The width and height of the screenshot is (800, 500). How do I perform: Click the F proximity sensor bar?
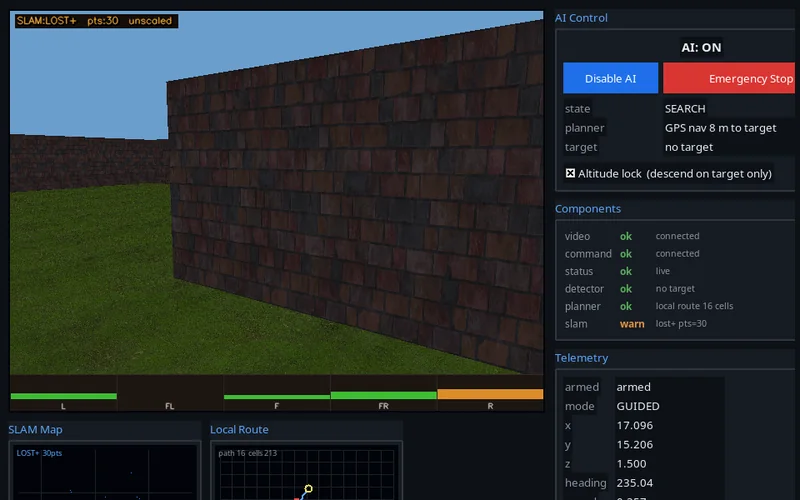(277, 396)
